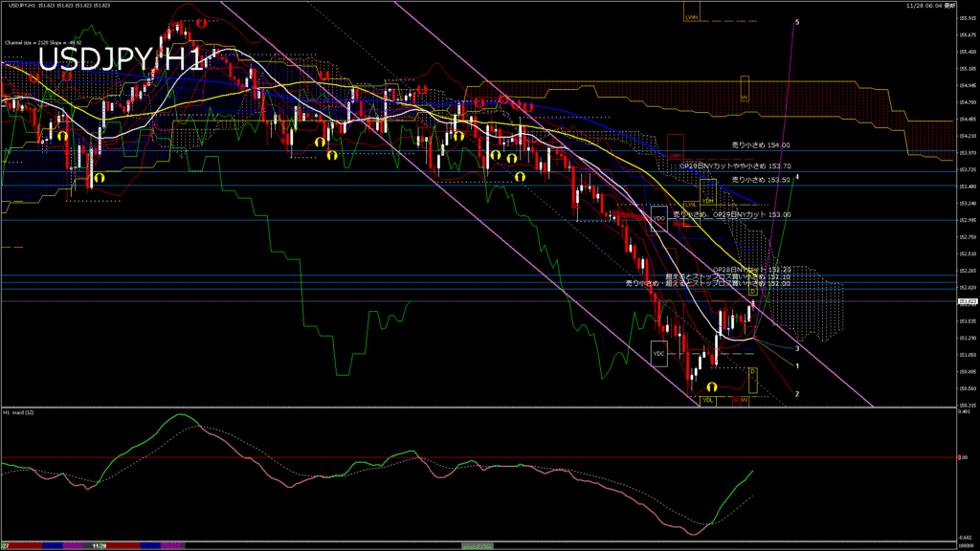This screenshot has width=980, height=551.
Task: Click the large USDJPY H1 chart title
Action: [121, 60]
